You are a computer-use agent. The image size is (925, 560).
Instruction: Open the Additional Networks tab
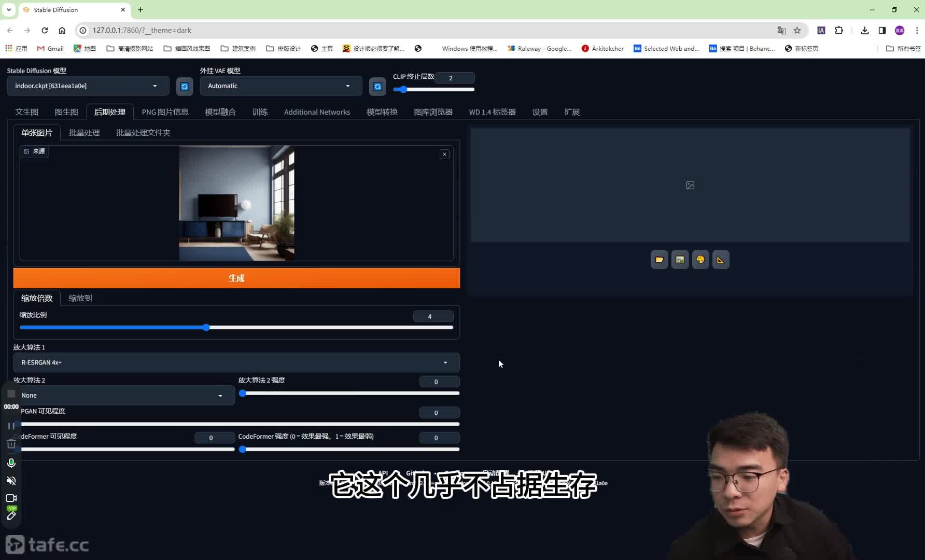tap(317, 112)
